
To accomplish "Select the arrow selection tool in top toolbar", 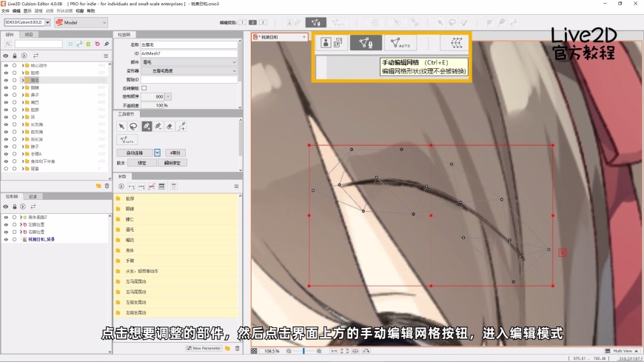I will point(440,23).
